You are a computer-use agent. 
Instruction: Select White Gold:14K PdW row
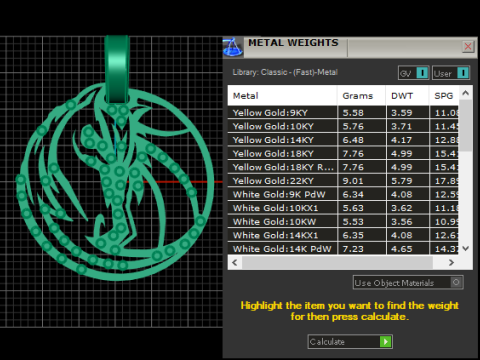[343, 249]
